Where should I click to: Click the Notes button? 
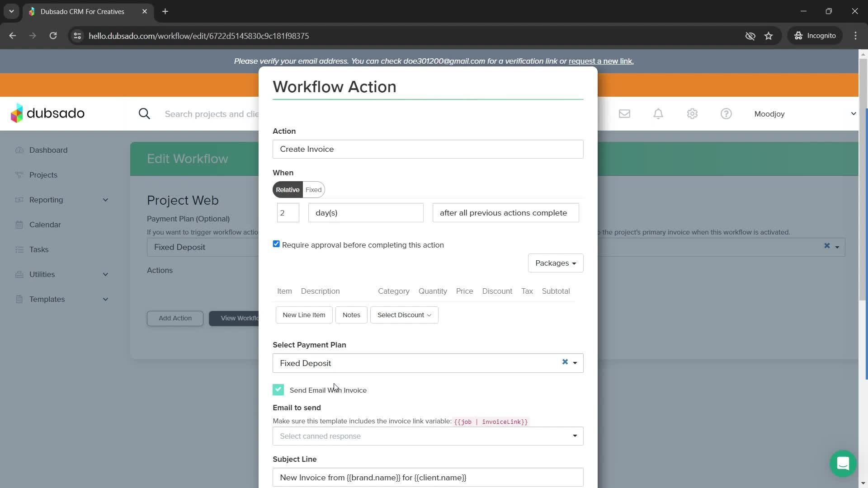[351, 315]
